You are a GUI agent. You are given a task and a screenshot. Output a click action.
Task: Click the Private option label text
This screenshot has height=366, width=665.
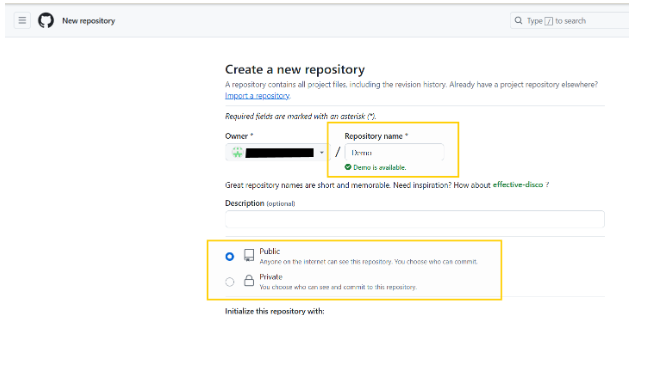(271, 277)
